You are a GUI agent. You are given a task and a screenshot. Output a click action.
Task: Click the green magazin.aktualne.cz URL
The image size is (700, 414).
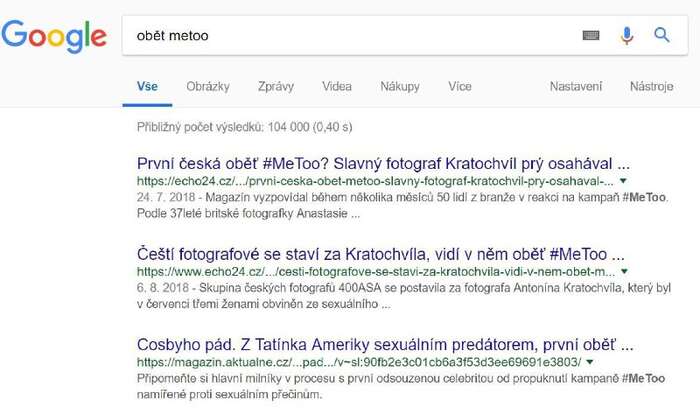[359, 362]
